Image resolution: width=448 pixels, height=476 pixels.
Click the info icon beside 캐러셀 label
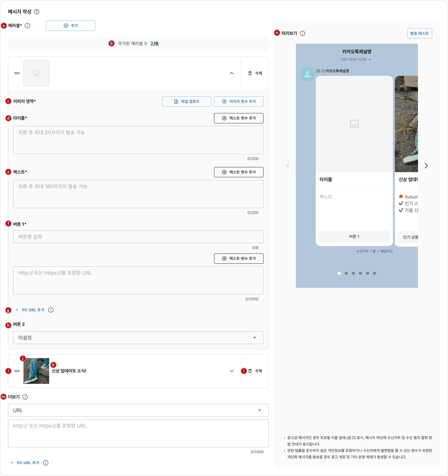27,26
